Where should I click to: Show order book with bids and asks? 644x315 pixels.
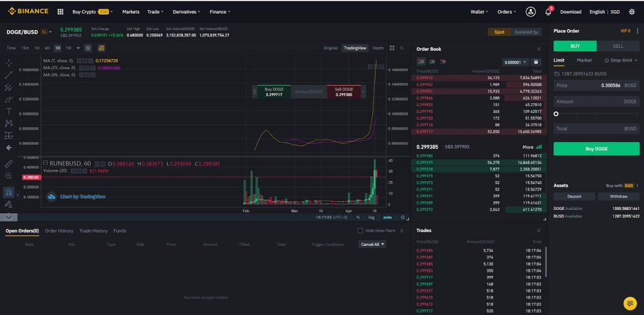coord(421,62)
